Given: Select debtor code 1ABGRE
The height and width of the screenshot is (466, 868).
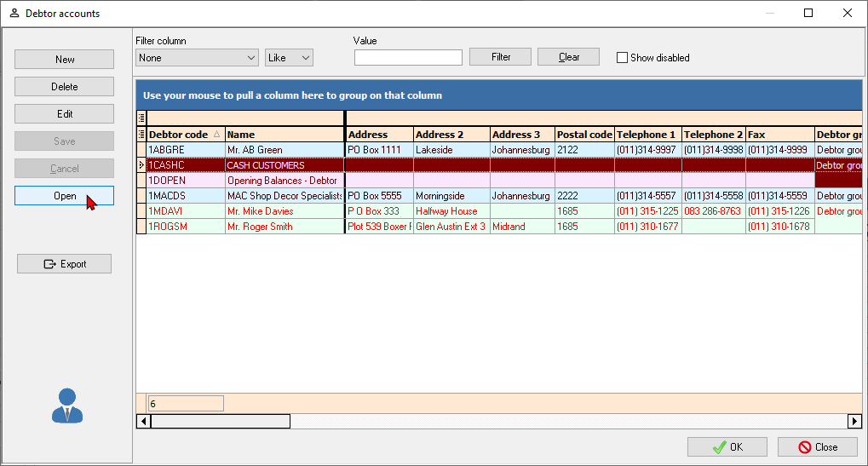Looking at the screenshot, I should (186, 150).
